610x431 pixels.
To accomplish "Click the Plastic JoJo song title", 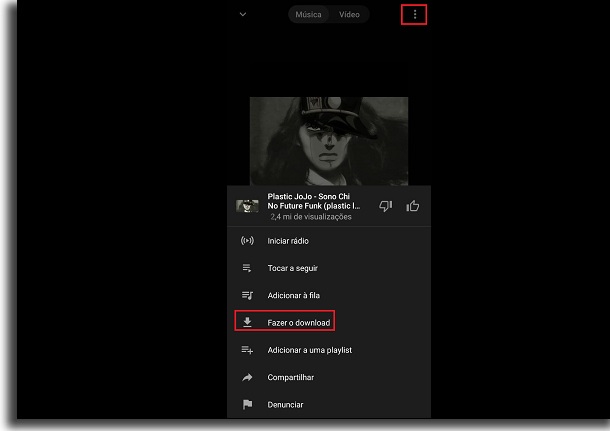I will pyautogui.click(x=314, y=201).
